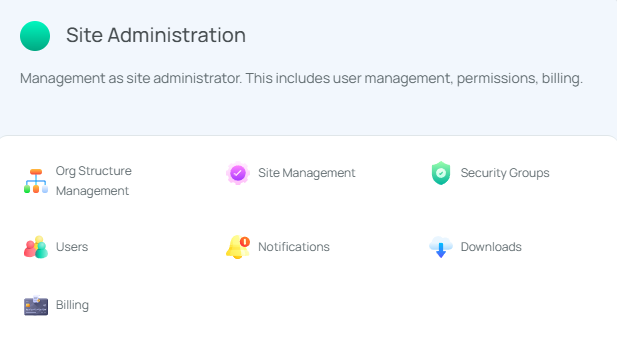Image resolution: width=617 pixels, height=362 pixels.
Task: Click the Site Administration heading
Action: click(156, 35)
